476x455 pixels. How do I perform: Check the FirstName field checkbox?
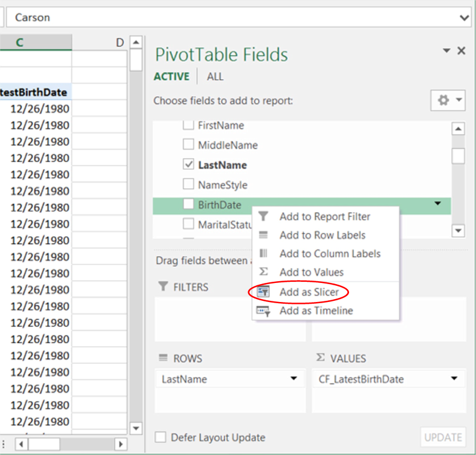[188, 125]
